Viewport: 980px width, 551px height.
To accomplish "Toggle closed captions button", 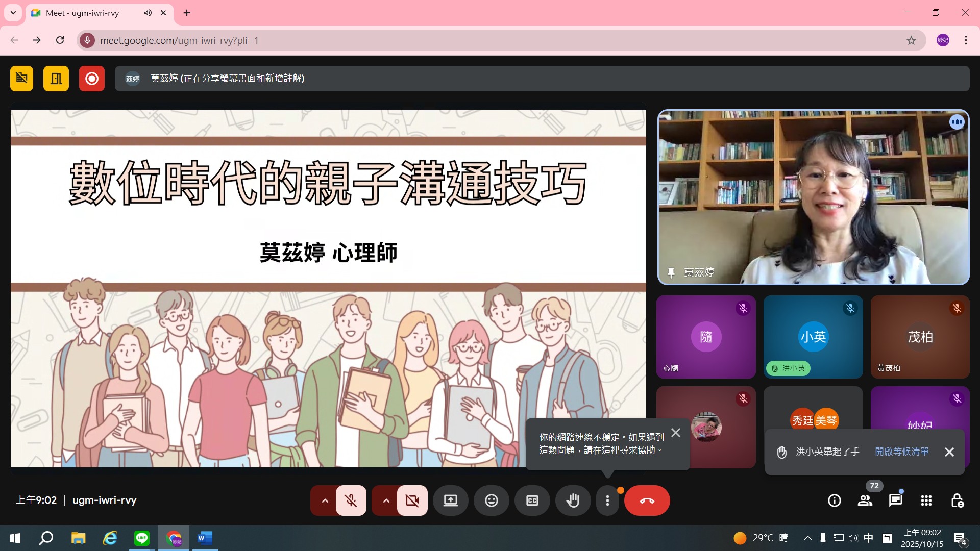I will (532, 500).
